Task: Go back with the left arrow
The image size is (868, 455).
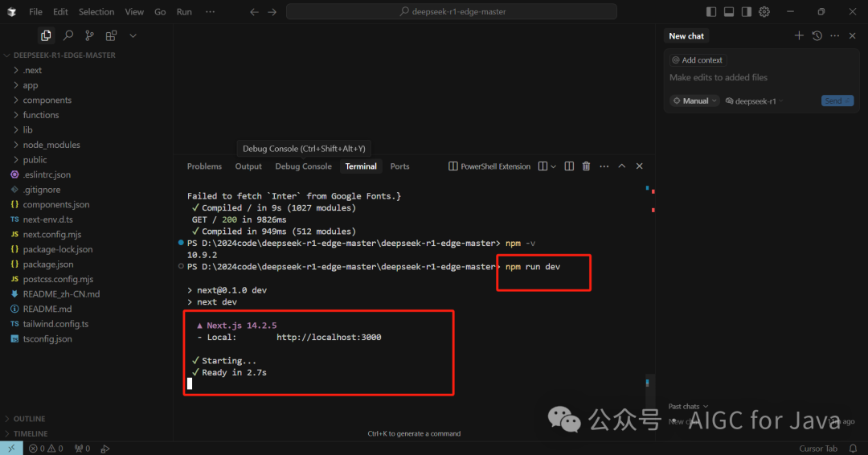Action: (x=254, y=11)
